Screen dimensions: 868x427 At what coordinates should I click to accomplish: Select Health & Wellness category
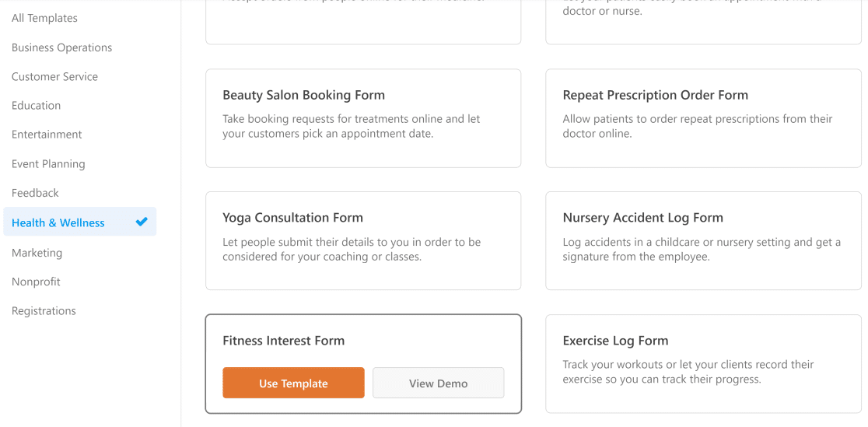[79, 222]
